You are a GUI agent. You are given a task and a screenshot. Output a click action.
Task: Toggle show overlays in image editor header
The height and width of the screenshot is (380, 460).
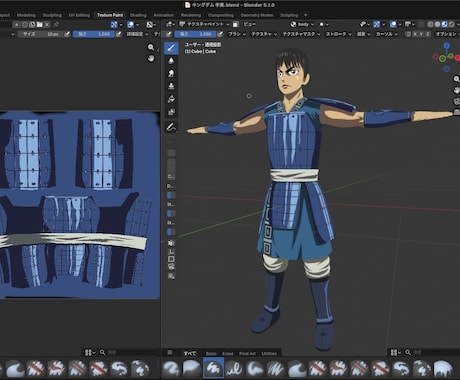click(x=131, y=24)
